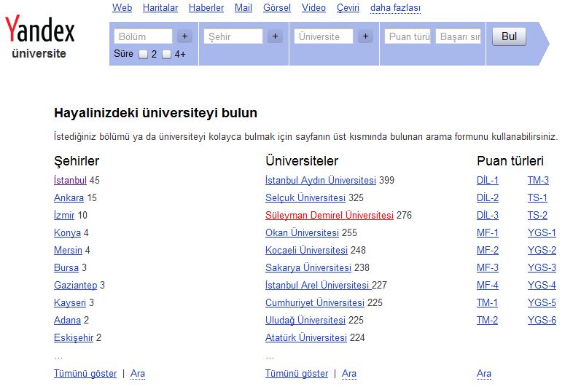The height and width of the screenshot is (392, 573).
Task: Switch to Görsel search
Action: (x=277, y=8)
